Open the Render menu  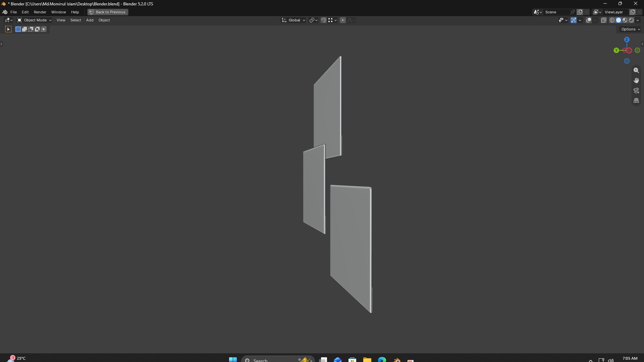pyautogui.click(x=40, y=12)
